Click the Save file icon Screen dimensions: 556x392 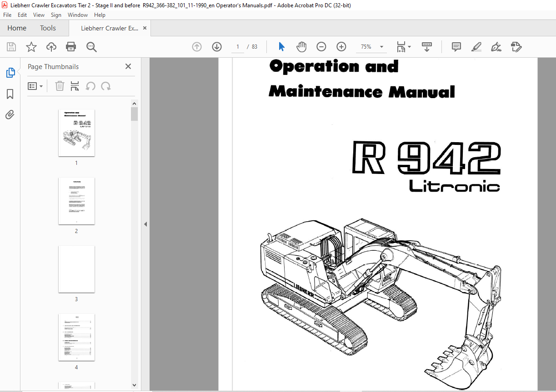pos(11,47)
